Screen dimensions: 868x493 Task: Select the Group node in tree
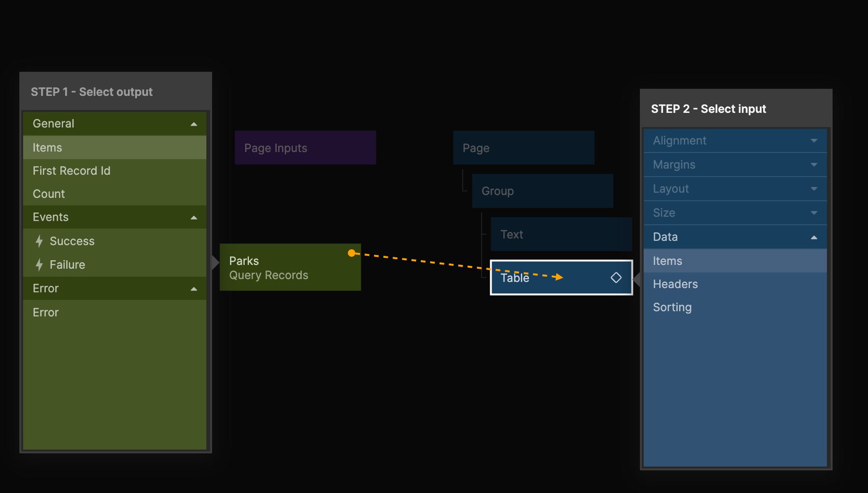coord(542,191)
